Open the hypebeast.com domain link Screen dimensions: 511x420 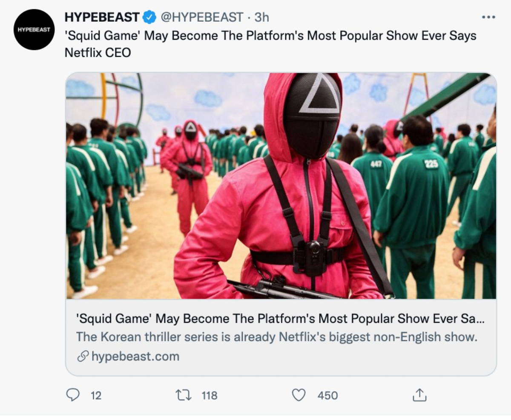point(135,357)
